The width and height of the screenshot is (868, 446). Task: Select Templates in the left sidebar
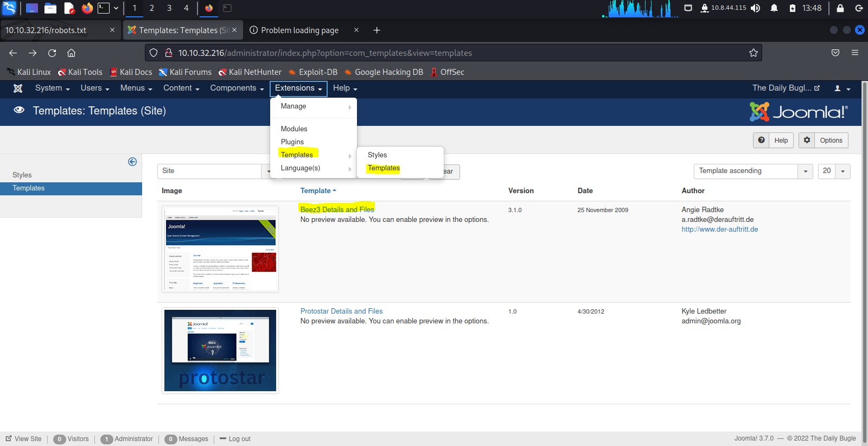[71, 188]
